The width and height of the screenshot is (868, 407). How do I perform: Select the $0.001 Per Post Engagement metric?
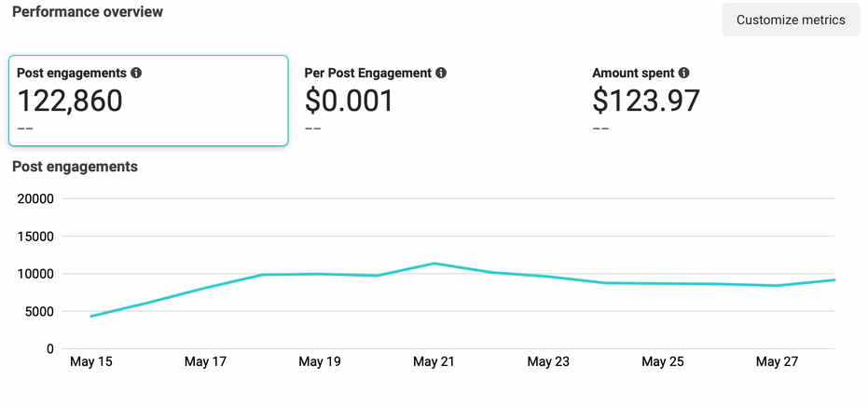[350, 101]
